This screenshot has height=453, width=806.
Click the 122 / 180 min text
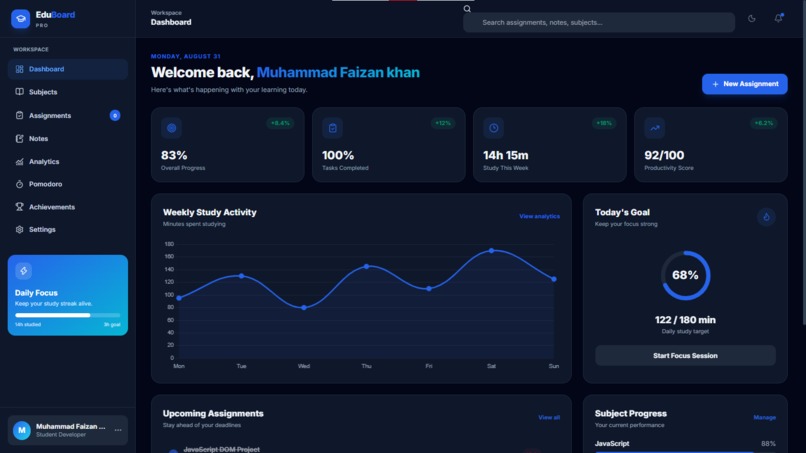[x=685, y=320]
